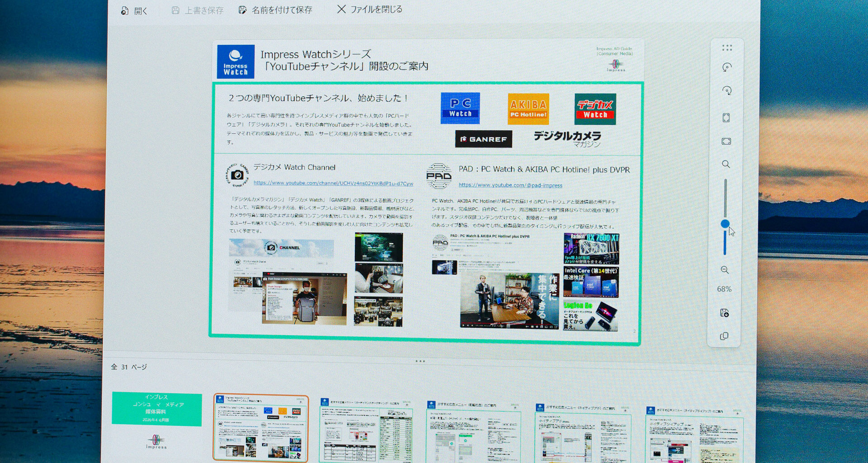Viewport: 868px width, 463px height.
Task: Click the three-dot divider above thumbnail pane
Action: tap(420, 361)
